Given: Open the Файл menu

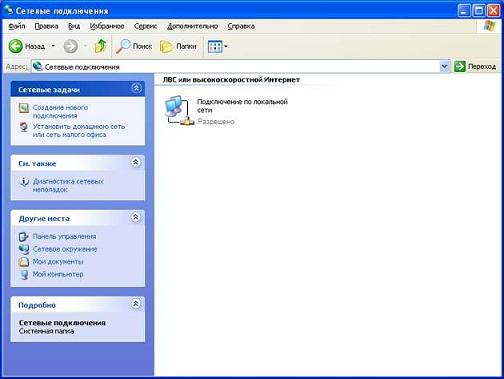Looking at the screenshot, I should pos(17,26).
